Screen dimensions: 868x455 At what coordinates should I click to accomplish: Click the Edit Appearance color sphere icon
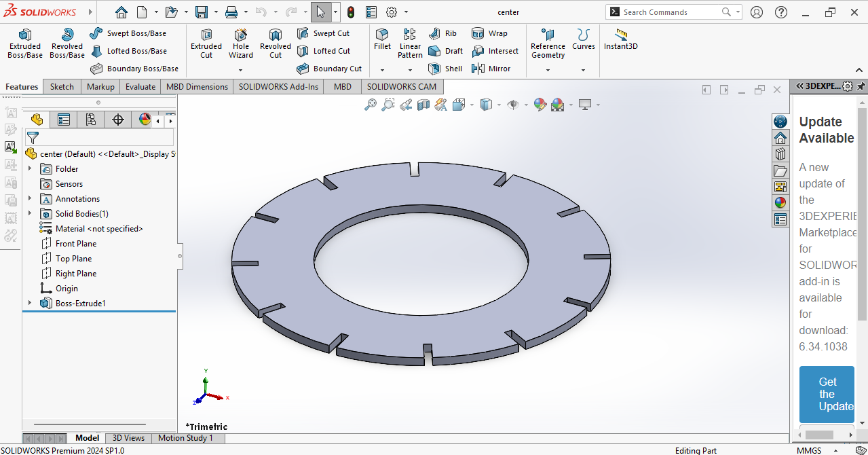540,104
